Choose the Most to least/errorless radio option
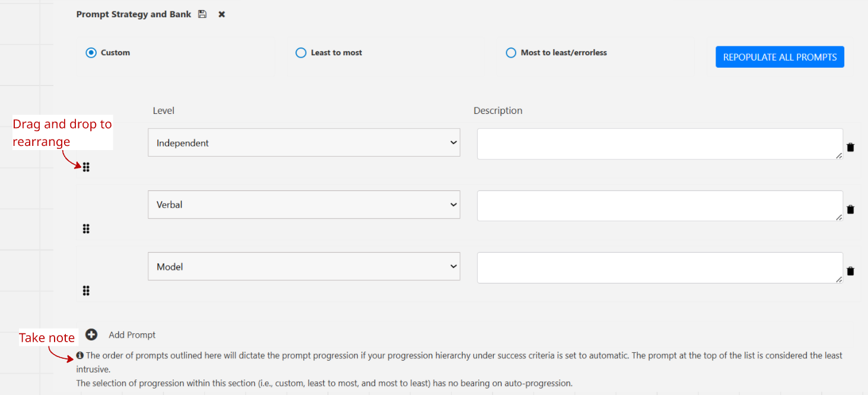868x395 pixels. coord(511,53)
